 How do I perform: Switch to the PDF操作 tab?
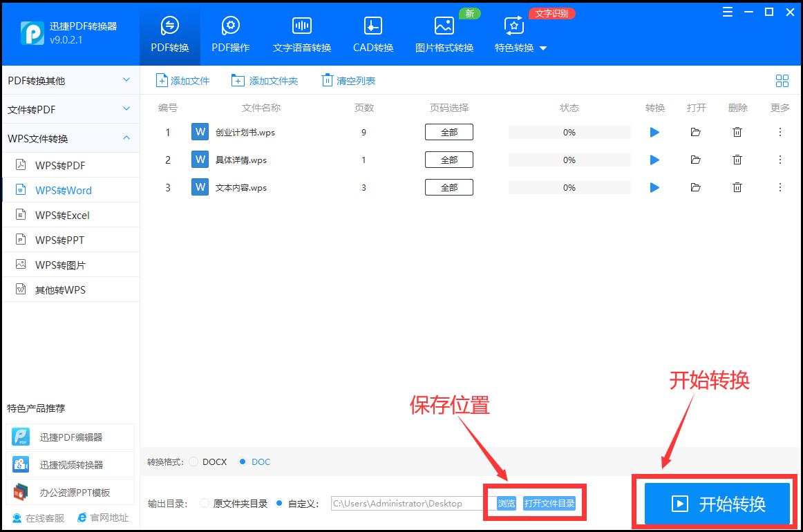pos(230,33)
